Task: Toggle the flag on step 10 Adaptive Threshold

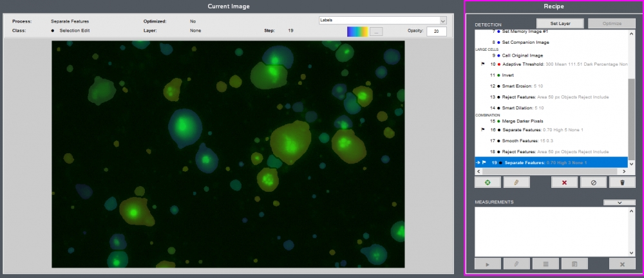Action: click(482, 64)
